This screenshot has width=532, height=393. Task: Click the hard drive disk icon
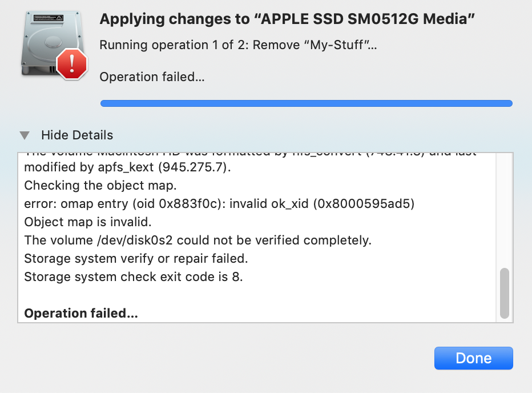pyautogui.click(x=52, y=42)
